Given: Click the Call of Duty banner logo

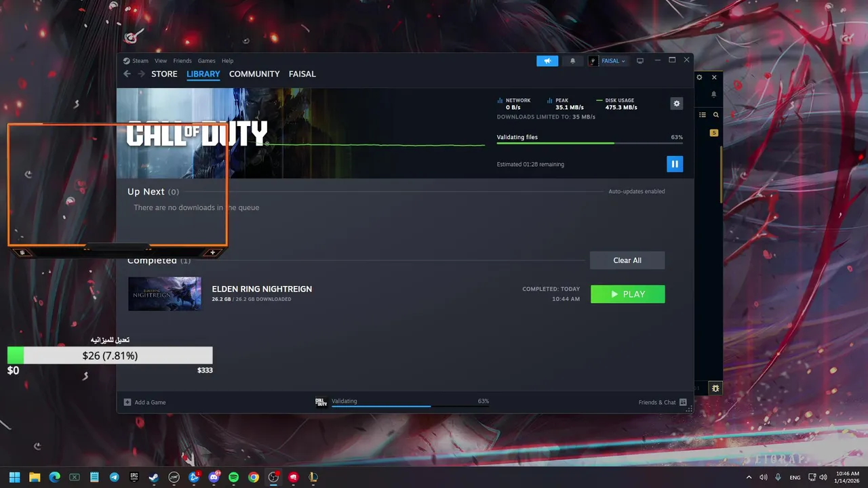Looking at the screenshot, I should point(197,134).
